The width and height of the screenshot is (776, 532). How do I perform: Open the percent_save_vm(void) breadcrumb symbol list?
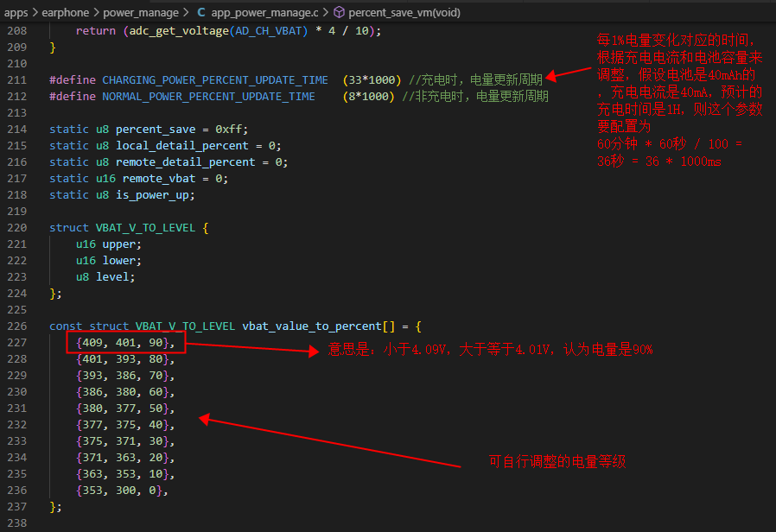tap(404, 12)
